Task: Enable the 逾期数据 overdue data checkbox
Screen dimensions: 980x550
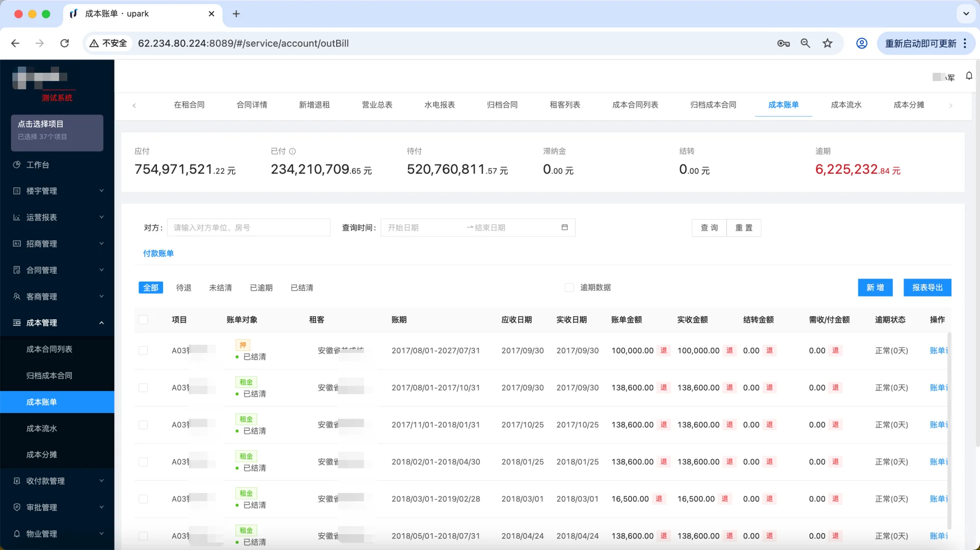Action: (x=569, y=287)
